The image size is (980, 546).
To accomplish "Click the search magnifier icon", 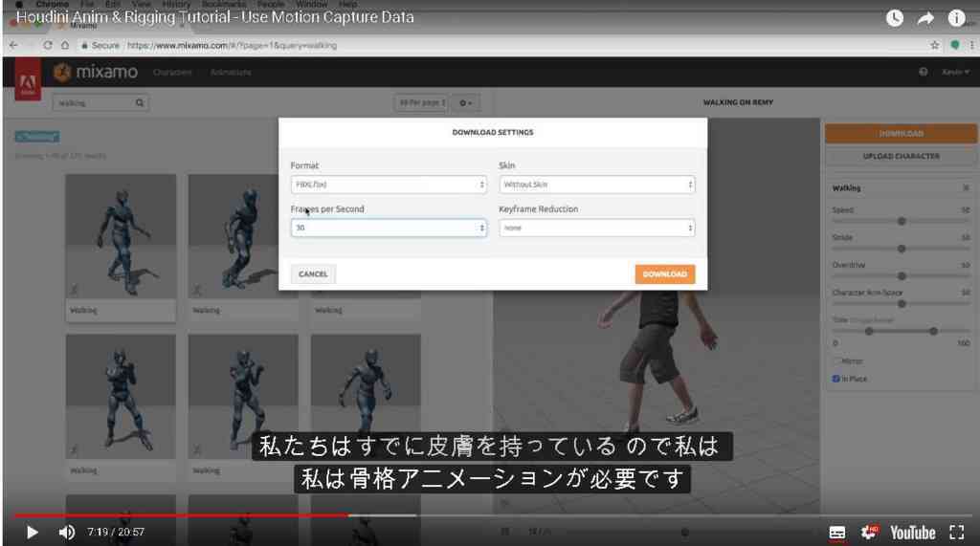I will [140, 103].
